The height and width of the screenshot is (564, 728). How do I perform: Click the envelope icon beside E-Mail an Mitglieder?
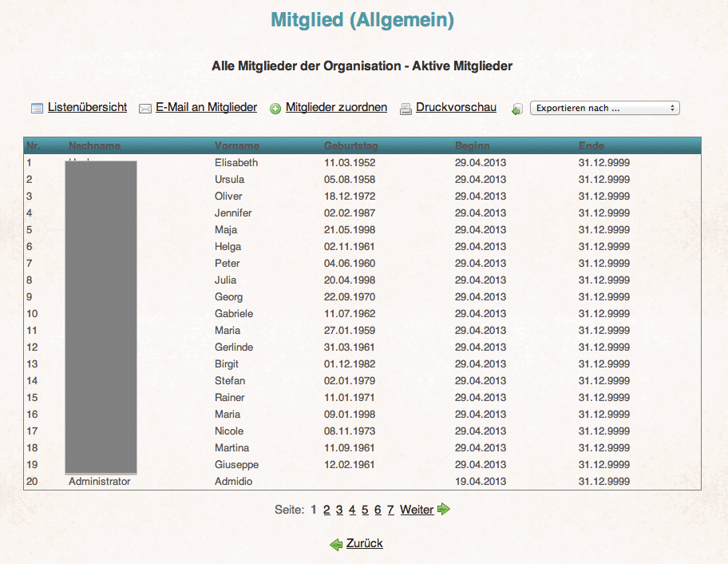[x=145, y=107]
